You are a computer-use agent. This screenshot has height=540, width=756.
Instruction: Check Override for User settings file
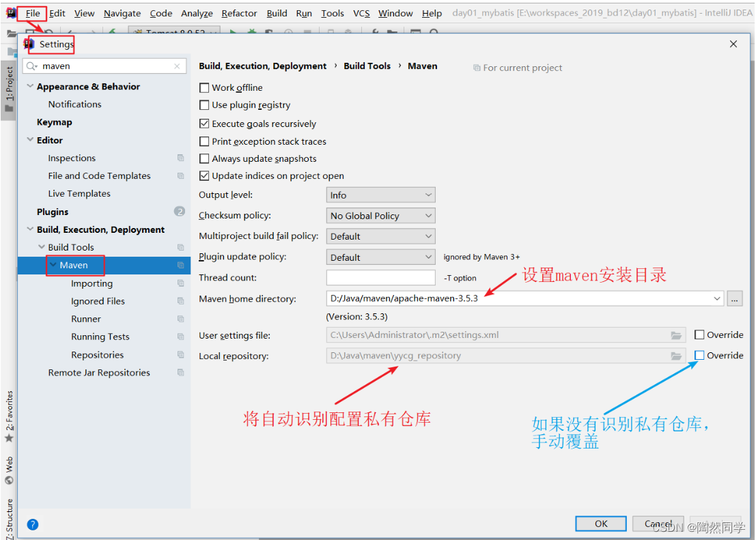699,335
